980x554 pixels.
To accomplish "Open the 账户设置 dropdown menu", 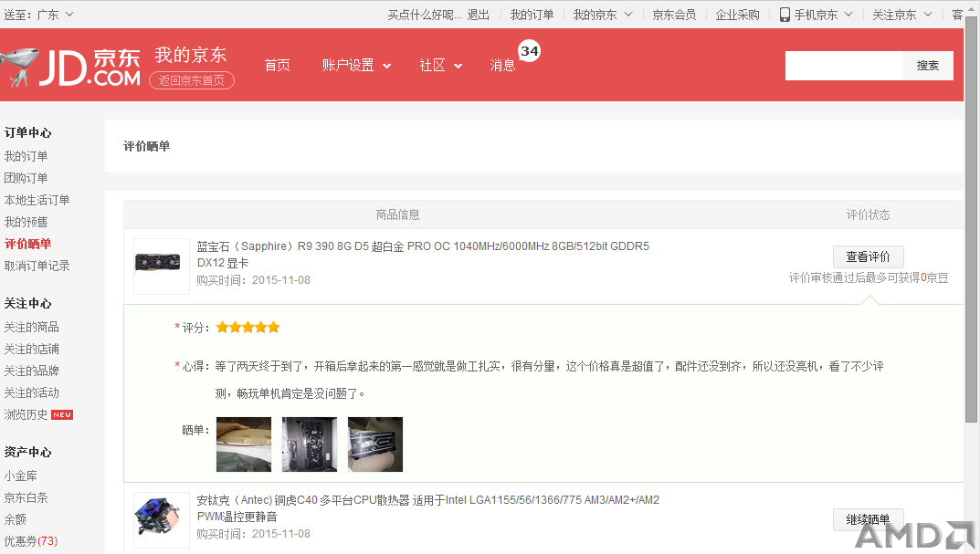I will [x=356, y=65].
